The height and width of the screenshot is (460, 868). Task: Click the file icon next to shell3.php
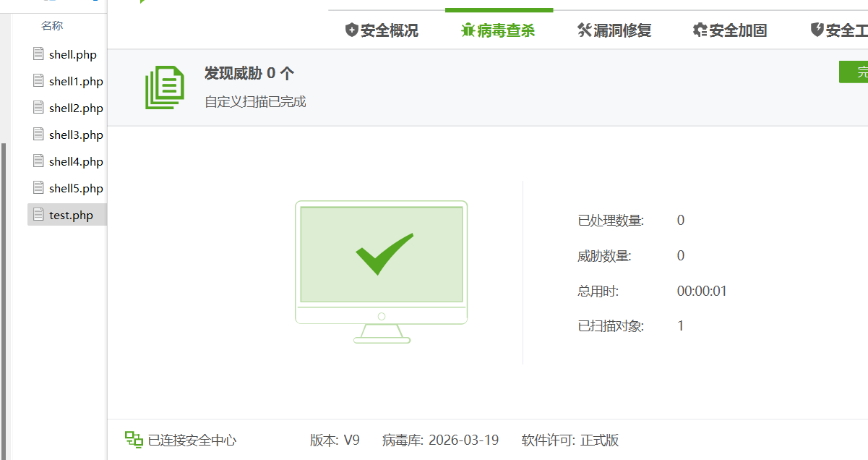(38, 135)
